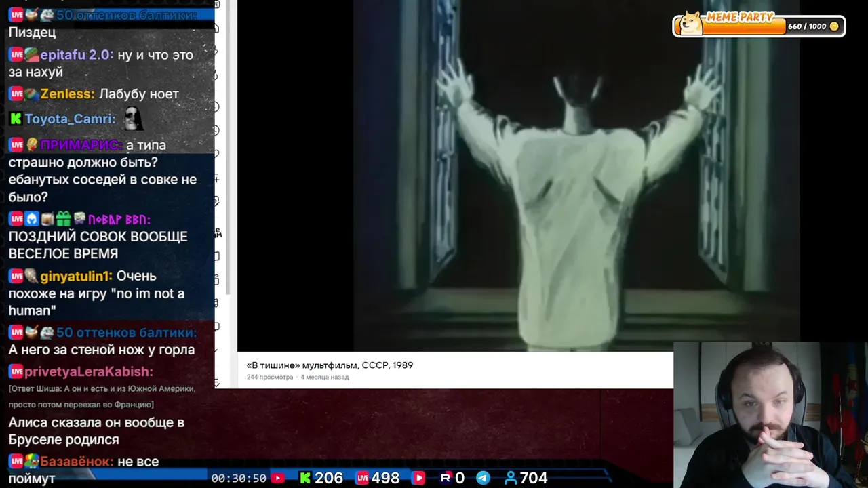Open the Telegram icon in bottom bar

click(483, 478)
